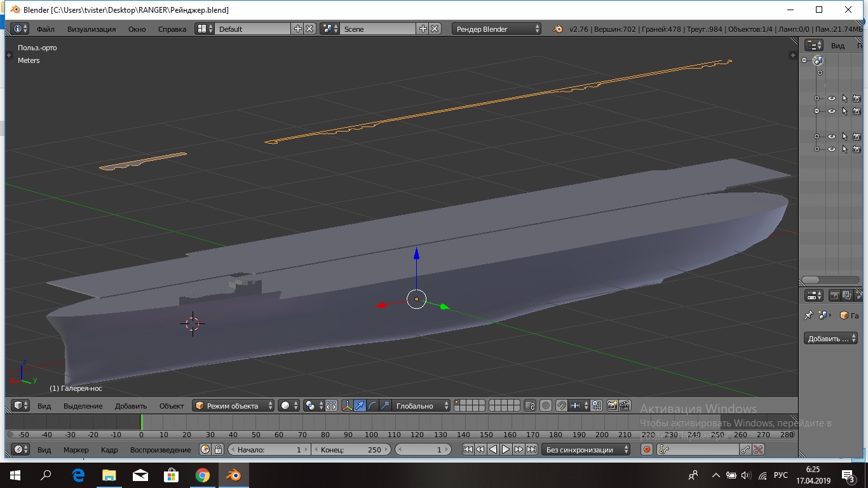The height and width of the screenshot is (488, 868).
Task: Click the OpenGL render animation clapper icon
Action: tap(625, 405)
